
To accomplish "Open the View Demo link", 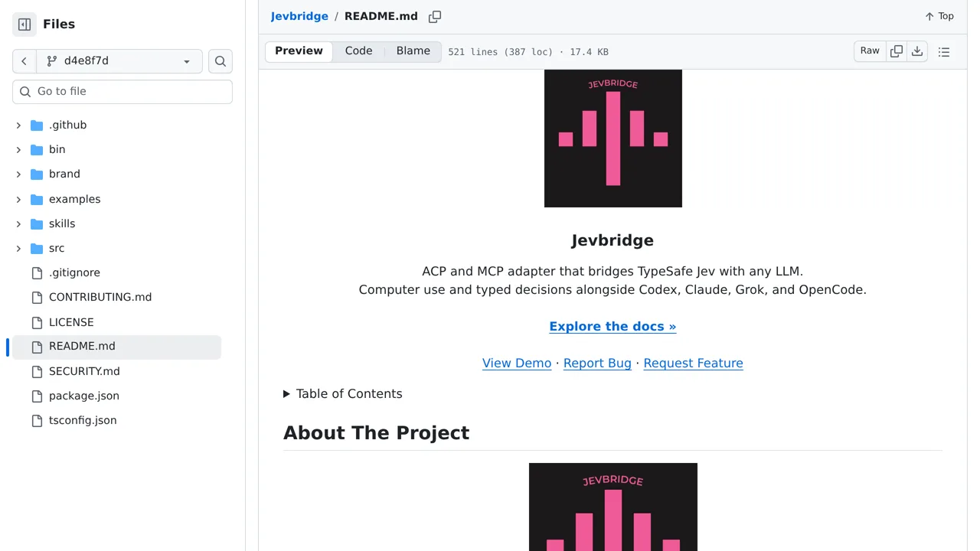I will tap(517, 363).
